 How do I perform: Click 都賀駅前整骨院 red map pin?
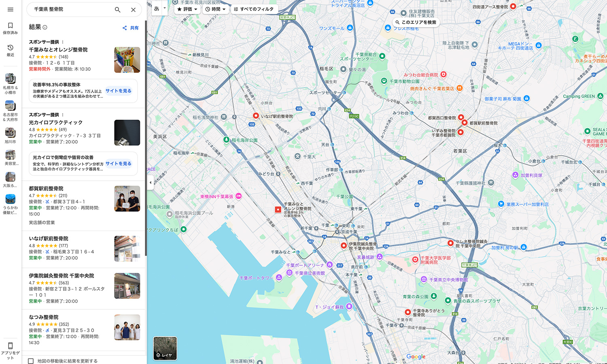click(465, 123)
